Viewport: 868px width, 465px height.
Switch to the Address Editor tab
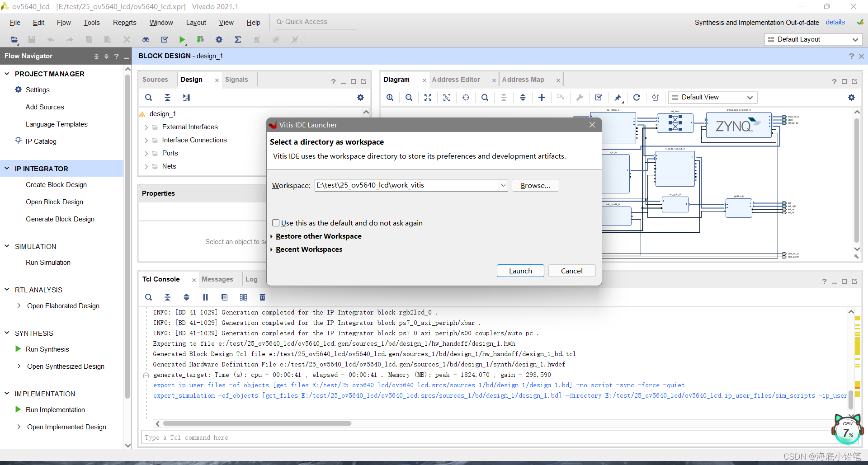click(456, 80)
